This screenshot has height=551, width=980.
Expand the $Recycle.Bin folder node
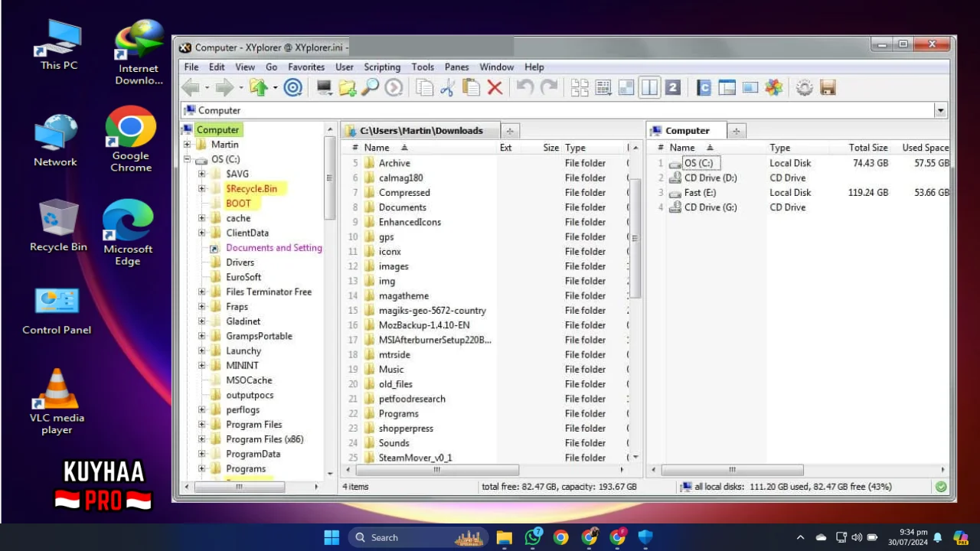pos(202,188)
